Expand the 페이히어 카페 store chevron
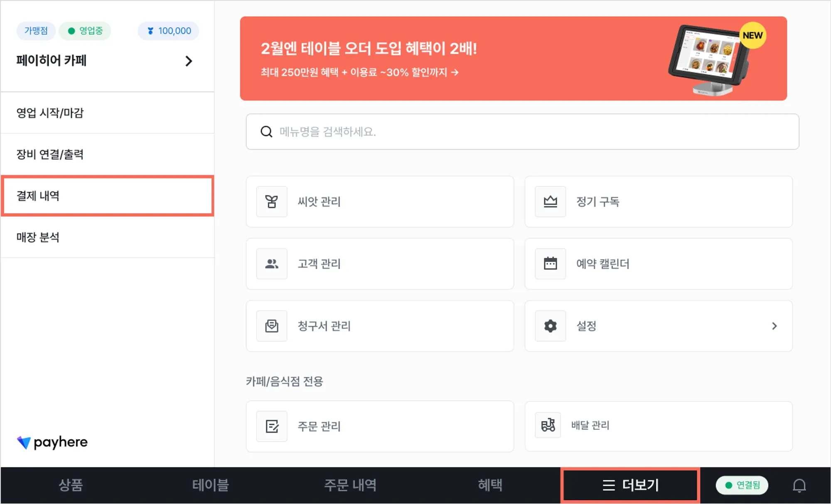 (189, 61)
